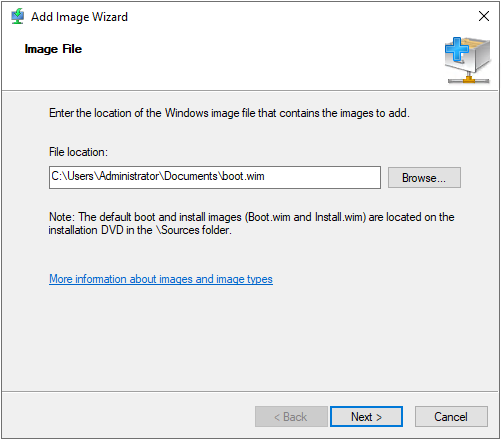Image resolution: width=501 pixels, height=440 pixels.
Task: Click the wizard icon in the title bar
Action: (17, 16)
